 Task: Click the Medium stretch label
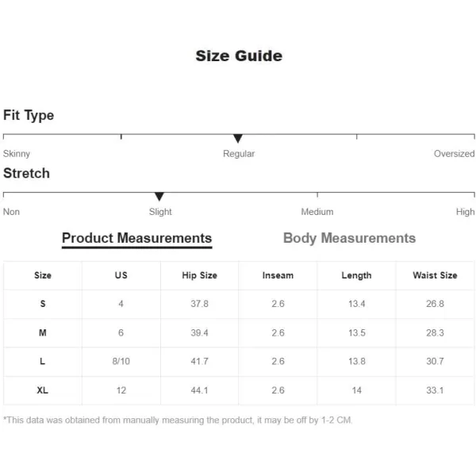coord(317,212)
